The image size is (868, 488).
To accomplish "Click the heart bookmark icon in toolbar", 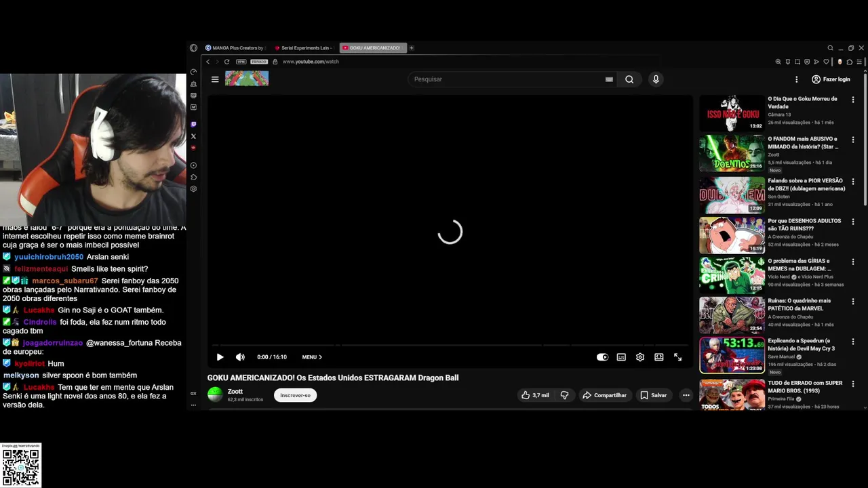I will tap(826, 62).
